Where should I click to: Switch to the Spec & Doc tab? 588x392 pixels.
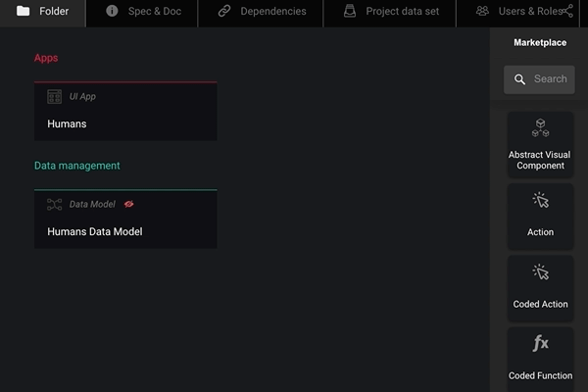pyautogui.click(x=143, y=12)
